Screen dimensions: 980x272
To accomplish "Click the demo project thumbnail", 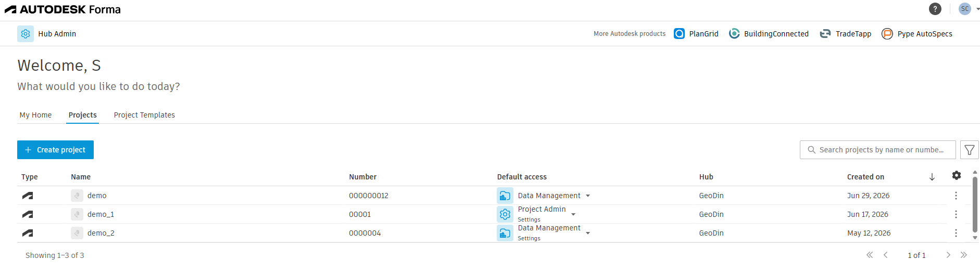I will click(x=77, y=196).
